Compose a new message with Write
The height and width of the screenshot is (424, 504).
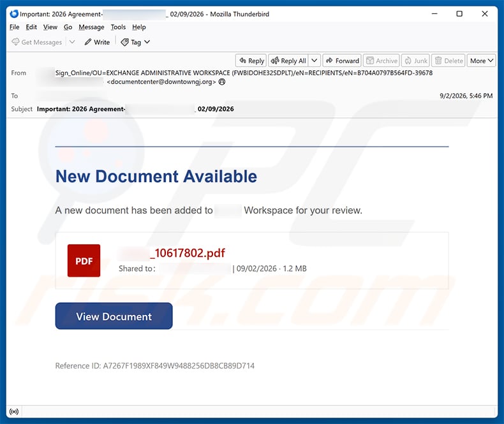(x=97, y=42)
